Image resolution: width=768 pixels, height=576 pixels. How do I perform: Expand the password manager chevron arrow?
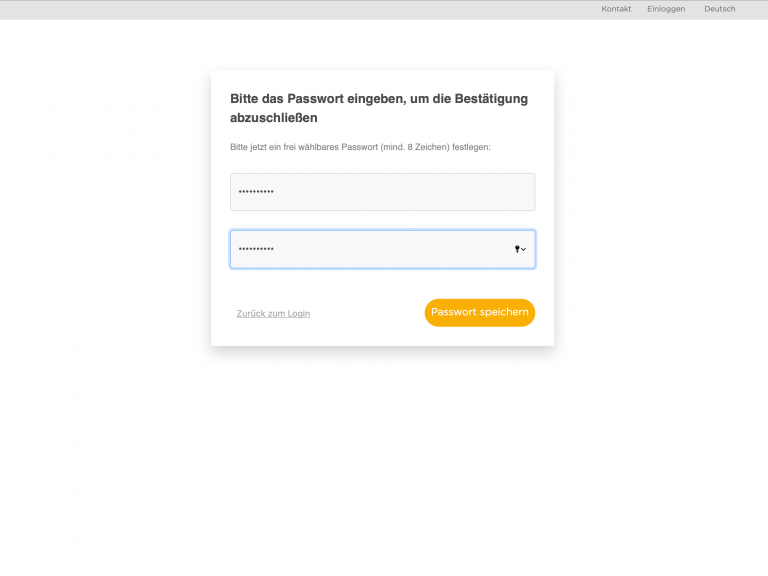[x=524, y=250]
